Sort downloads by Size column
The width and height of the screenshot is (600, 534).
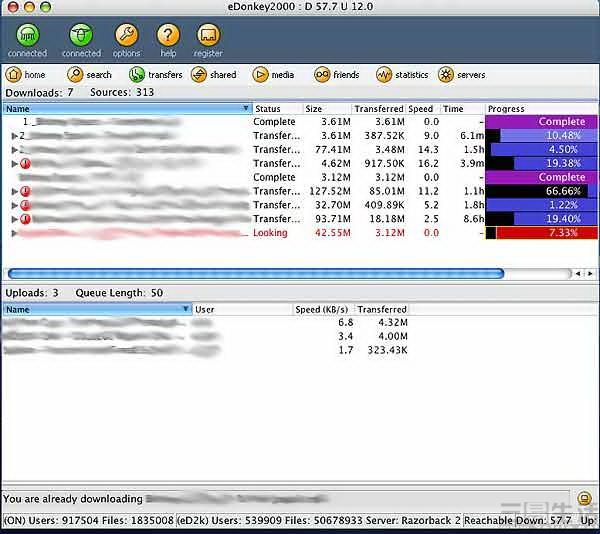tap(327, 109)
